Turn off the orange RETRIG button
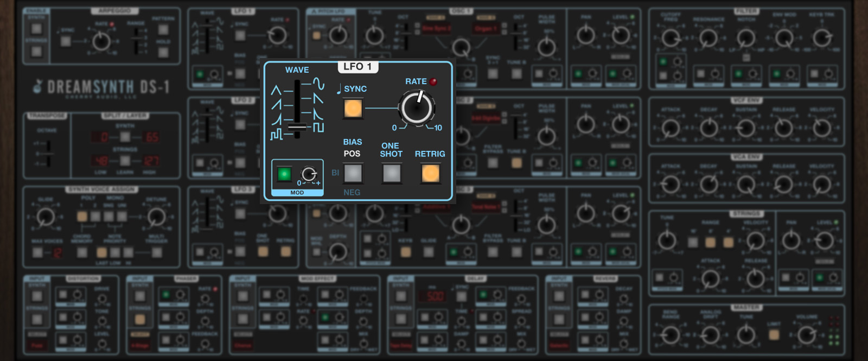 point(430,174)
